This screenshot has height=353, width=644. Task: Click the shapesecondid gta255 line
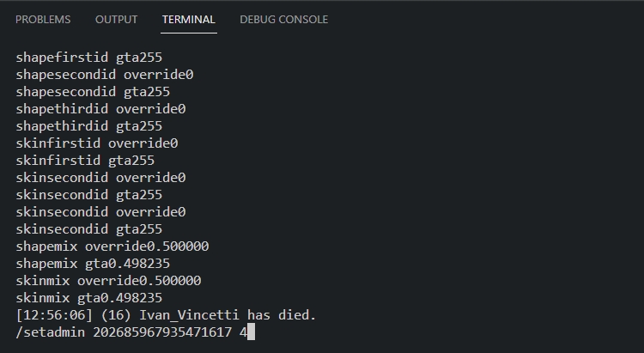[92, 92]
